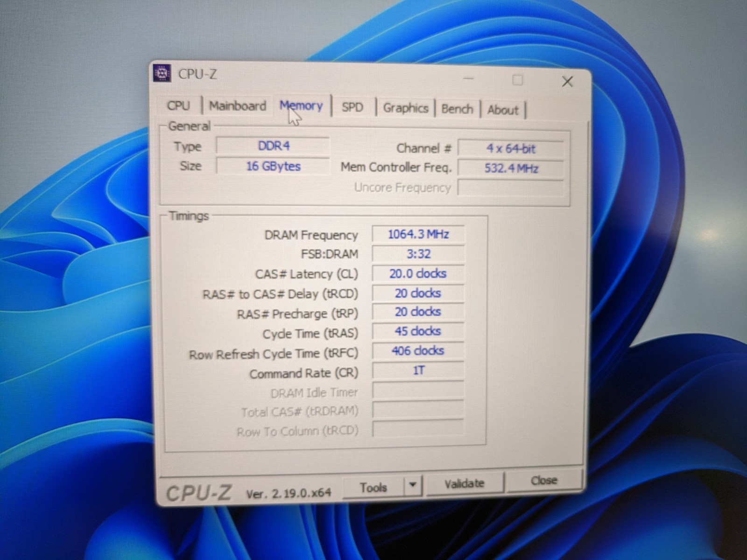Click the CPU-Z app icon in title bar
747x560 pixels.
[x=162, y=73]
